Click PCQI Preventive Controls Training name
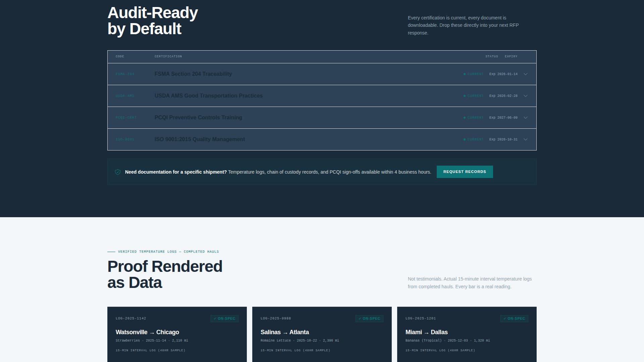The image size is (644, 362). coord(198,118)
